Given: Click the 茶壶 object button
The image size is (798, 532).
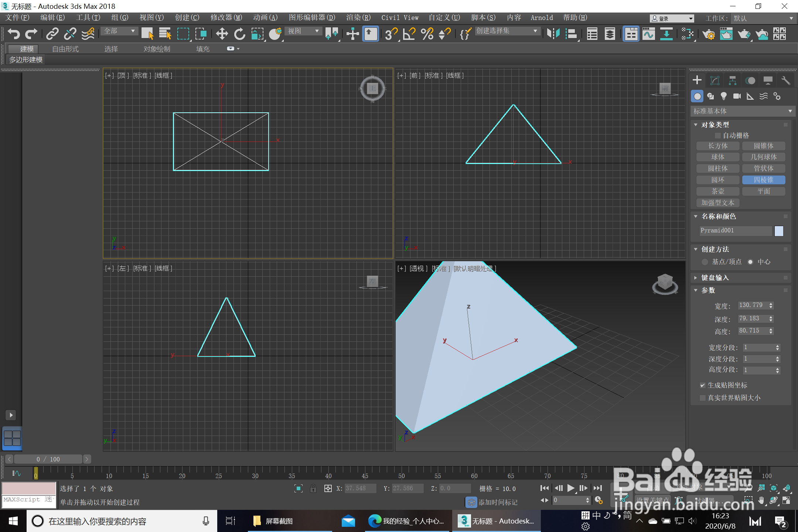Looking at the screenshot, I should pyautogui.click(x=718, y=191).
